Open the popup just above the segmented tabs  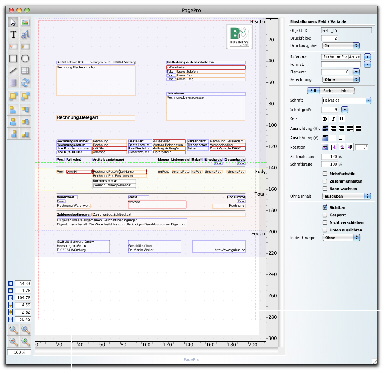coord(341,79)
